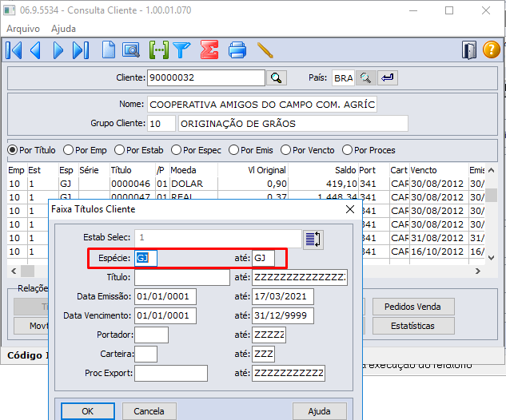Select the Por Proces radio option
506x420 pixels.
(369, 150)
